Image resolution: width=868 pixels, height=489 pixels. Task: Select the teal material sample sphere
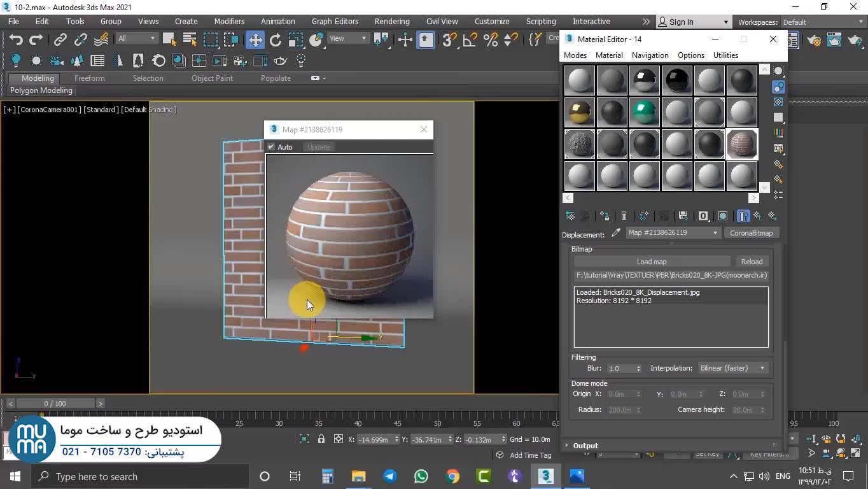[644, 112]
